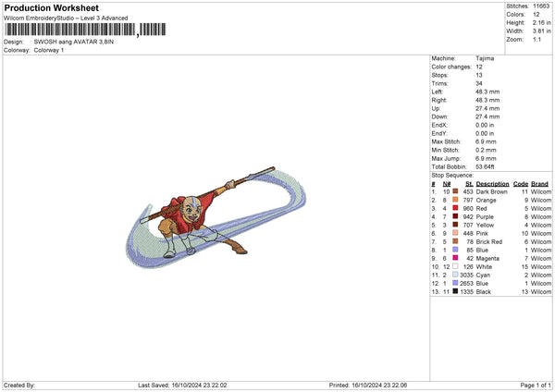Image resolution: width=555 pixels, height=392 pixels.
Task: Click the 'Colorway 1' value
Action: click(x=49, y=50)
